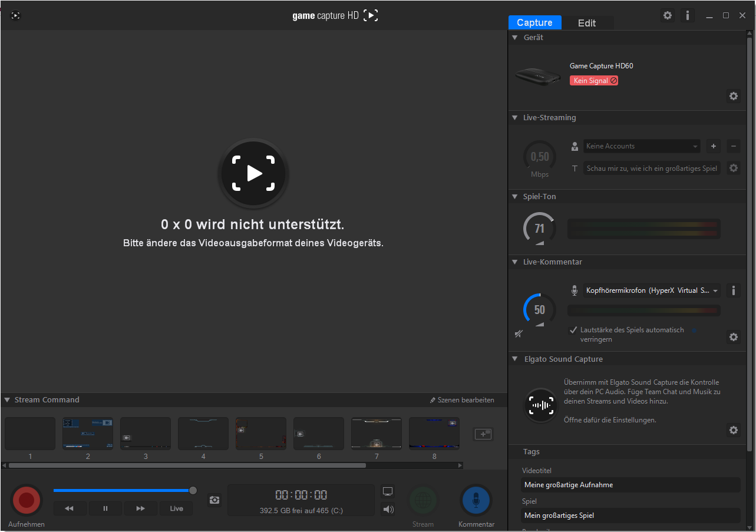Image resolution: width=756 pixels, height=532 pixels.
Task: Rewind playback
Action: coord(70,508)
